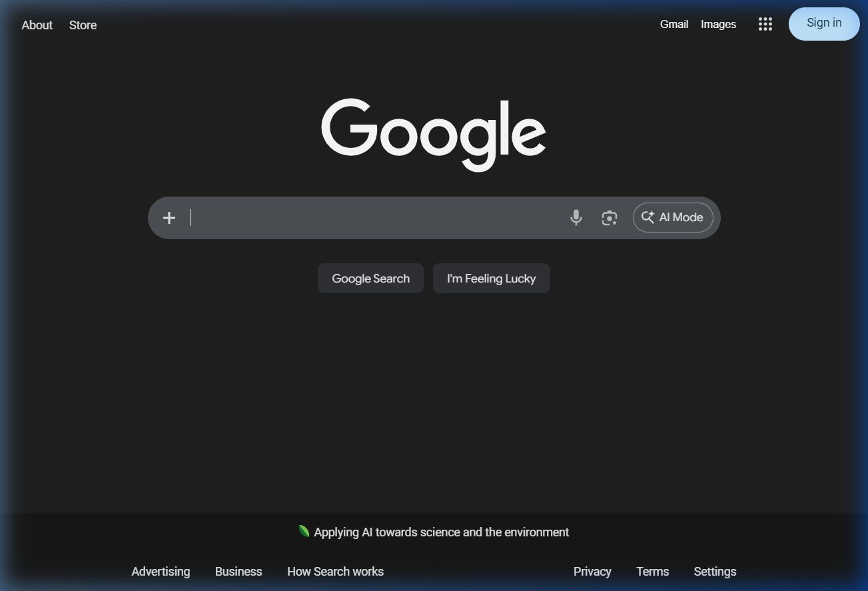Click the Sign in button
This screenshot has height=591, width=868.
pos(823,23)
